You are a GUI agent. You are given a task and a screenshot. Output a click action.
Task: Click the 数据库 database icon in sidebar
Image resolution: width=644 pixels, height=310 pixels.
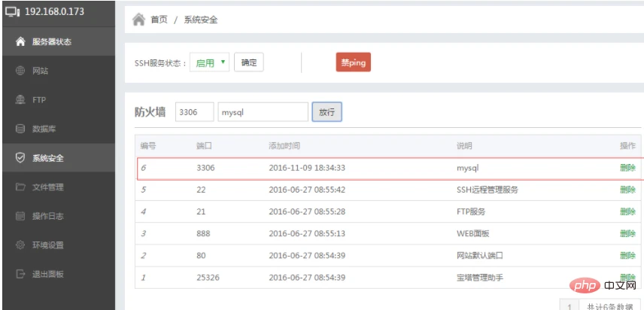(20, 129)
